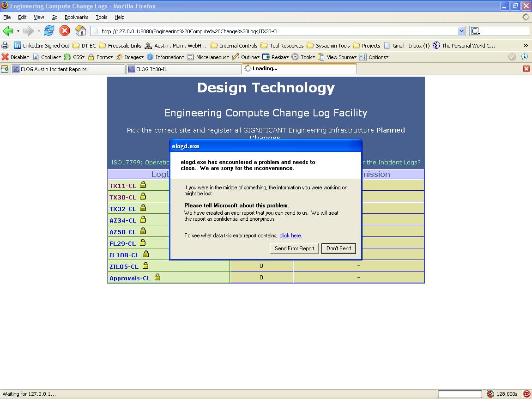Open the IL108-CL logbook link
Image resolution: width=532 pixels, height=399 pixels.
pos(124,255)
